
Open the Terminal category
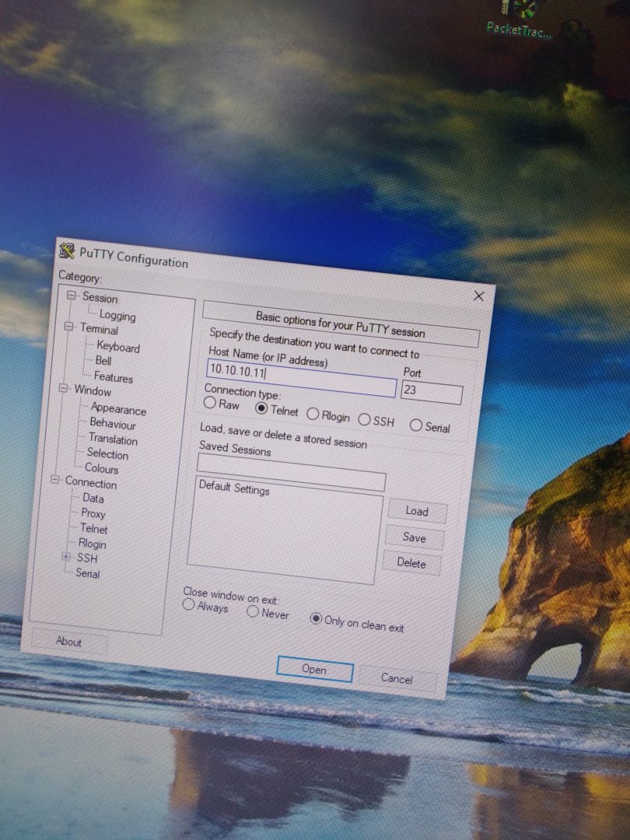tap(99, 329)
